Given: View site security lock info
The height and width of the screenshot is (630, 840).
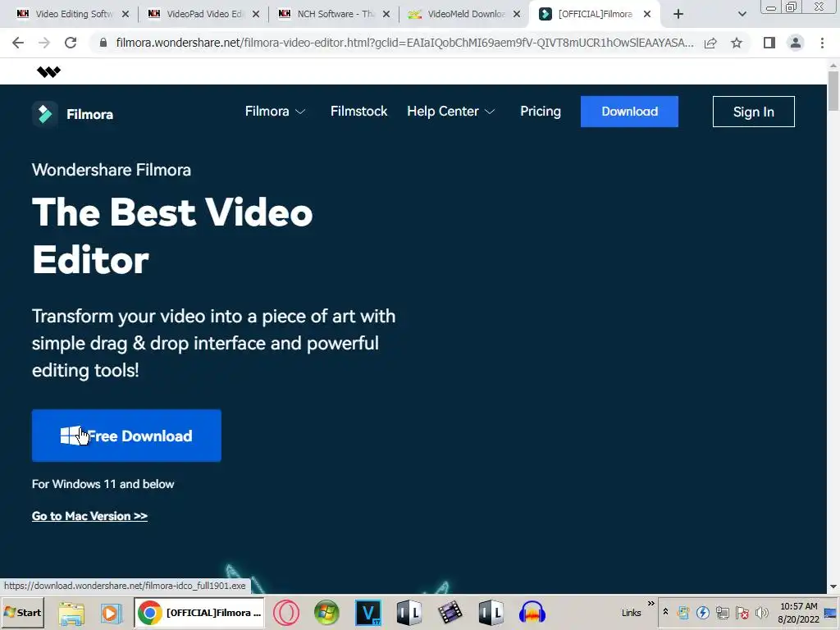Looking at the screenshot, I should 103,43.
